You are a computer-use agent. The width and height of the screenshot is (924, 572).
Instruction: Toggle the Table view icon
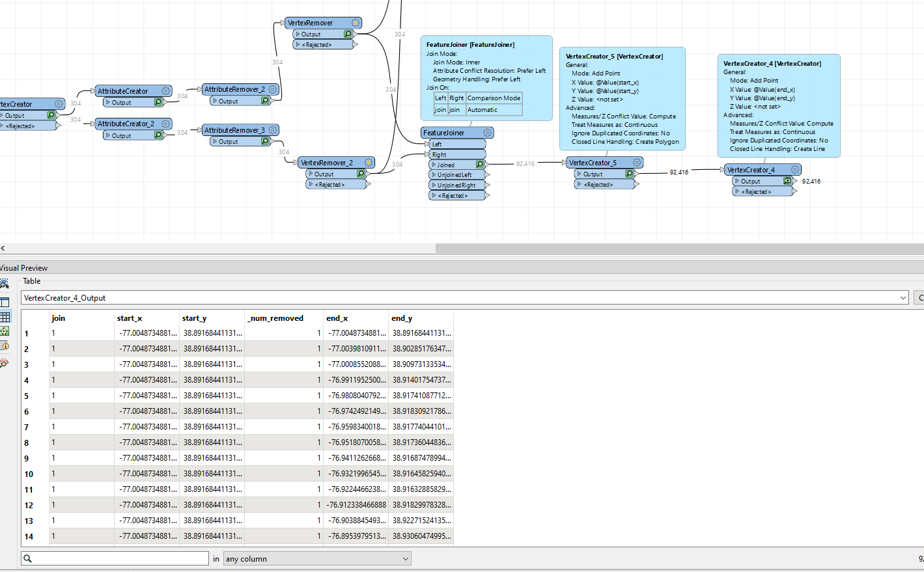coord(5,317)
